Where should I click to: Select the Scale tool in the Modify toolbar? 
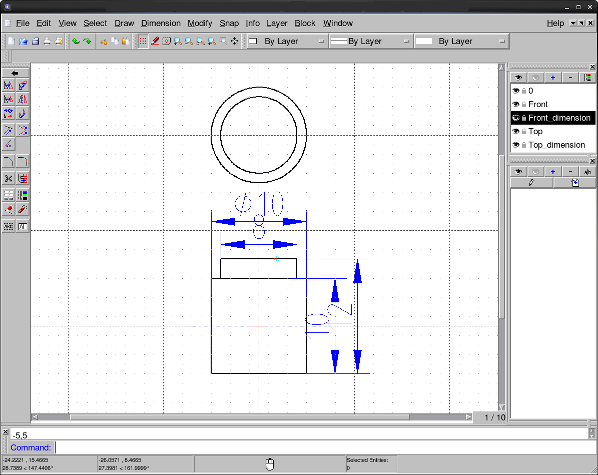[x=8, y=100]
